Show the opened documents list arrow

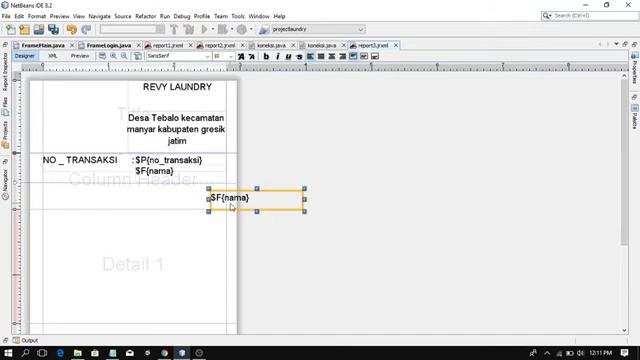click(x=616, y=44)
